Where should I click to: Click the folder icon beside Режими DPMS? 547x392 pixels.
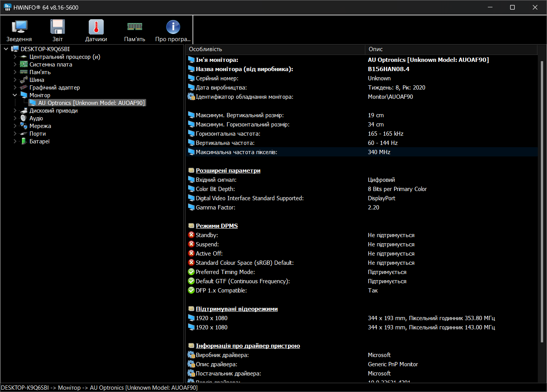click(x=191, y=226)
